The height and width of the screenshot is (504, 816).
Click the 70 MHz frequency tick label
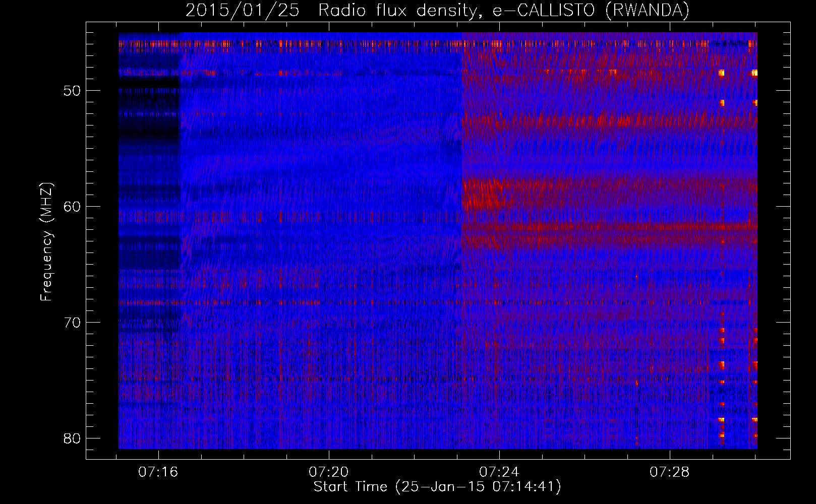[73, 322]
